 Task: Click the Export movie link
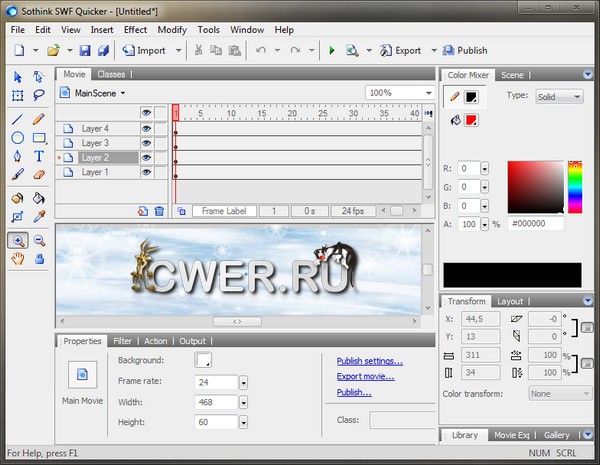(365, 377)
